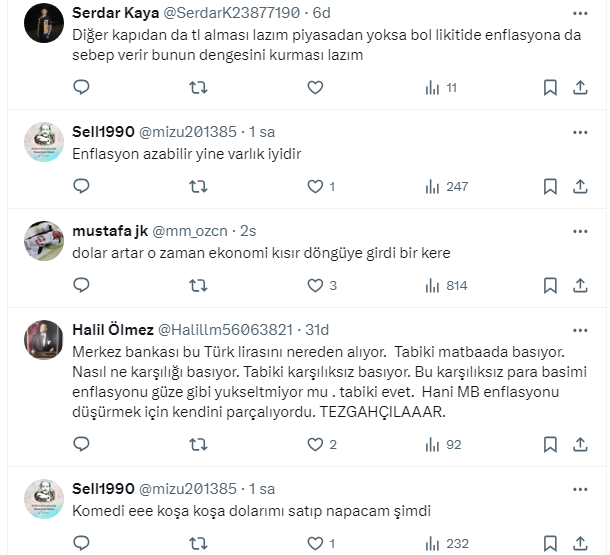Viewport: 610px width, 555px height.
Task: Bookmark Serdar Kaya's tweet
Action: [x=550, y=88]
